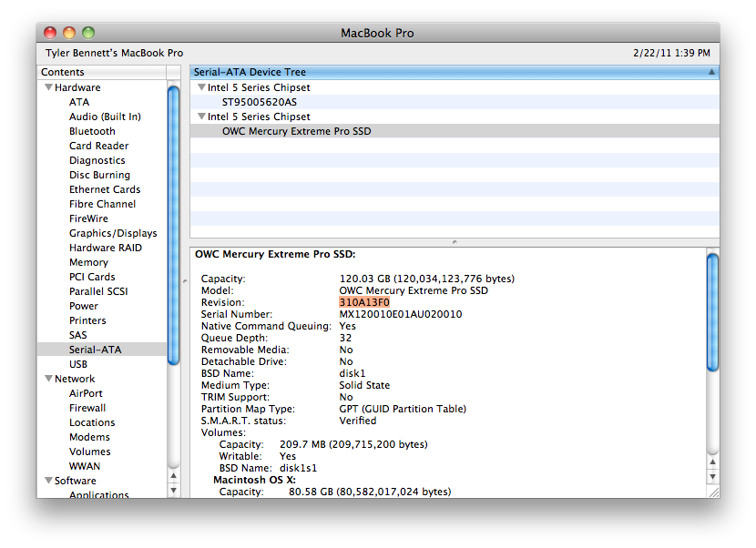Select Locations under Network
The height and width of the screenshot is (548, 756).
coord(92,422)
